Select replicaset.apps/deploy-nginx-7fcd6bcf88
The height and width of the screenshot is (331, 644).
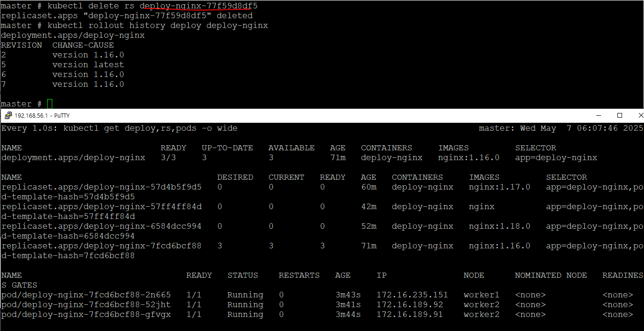tap(101, 246)
